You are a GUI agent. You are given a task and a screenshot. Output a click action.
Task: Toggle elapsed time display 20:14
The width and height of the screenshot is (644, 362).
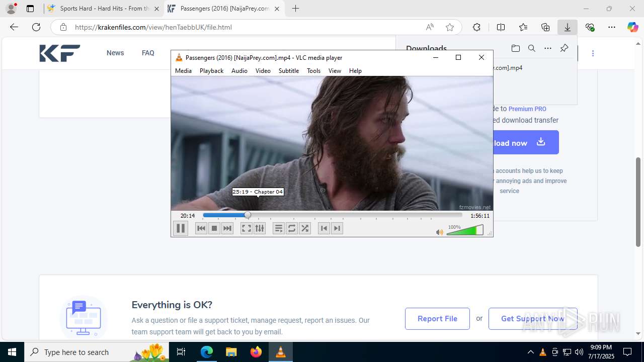(188, 216)
